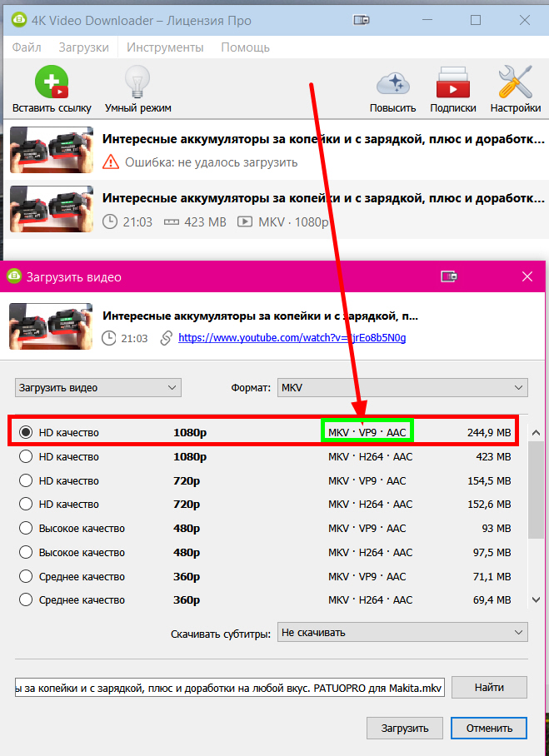Open the Помощь menu

[x=245, y=47]
